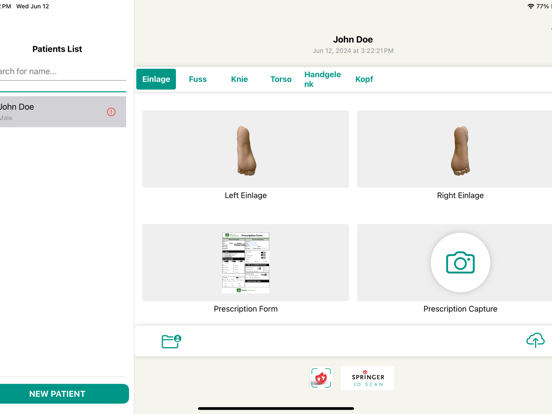Switch to the Fuss tab
This screenshot has height=414, width=552.
(197, 79)
